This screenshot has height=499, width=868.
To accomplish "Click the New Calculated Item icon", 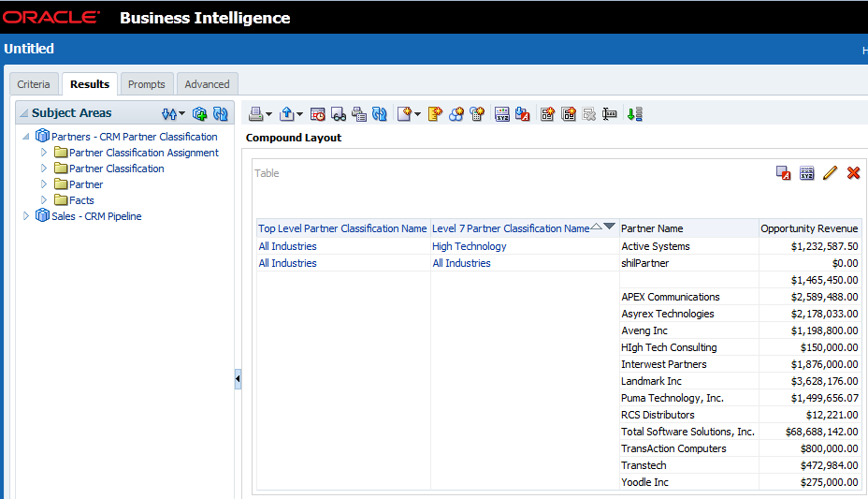I will [456, 114].
